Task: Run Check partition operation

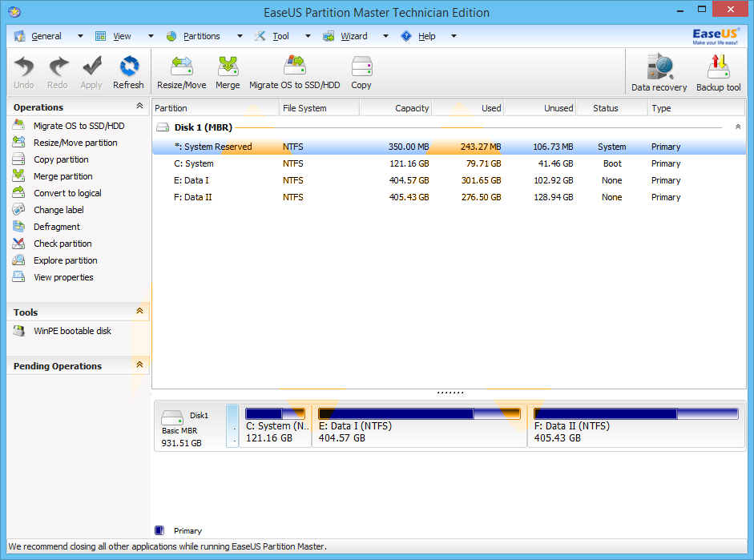Action: (62, 244)
